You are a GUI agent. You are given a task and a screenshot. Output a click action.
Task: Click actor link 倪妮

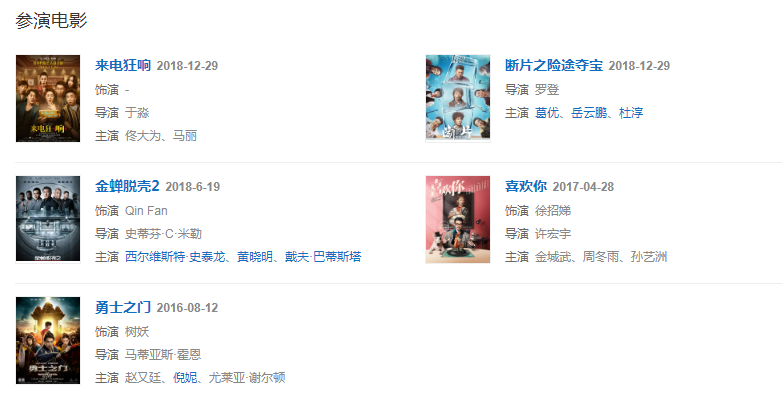click(x=185, y=378)
